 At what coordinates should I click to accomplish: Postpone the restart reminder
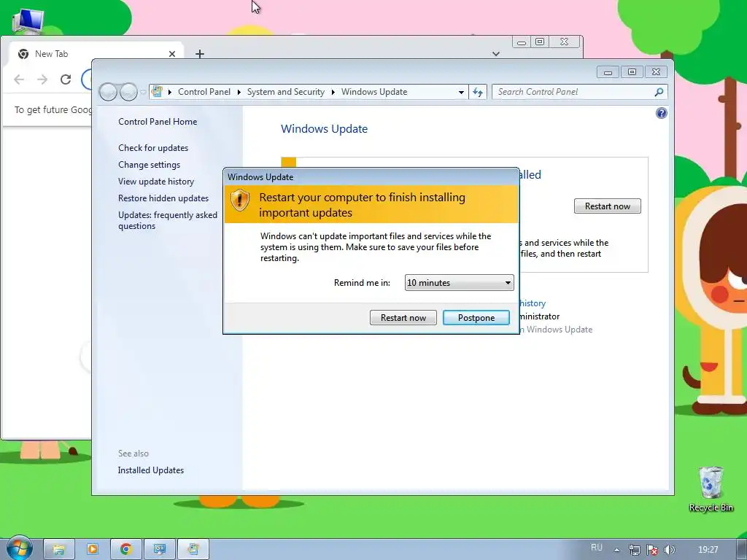(x=476, y=318)
